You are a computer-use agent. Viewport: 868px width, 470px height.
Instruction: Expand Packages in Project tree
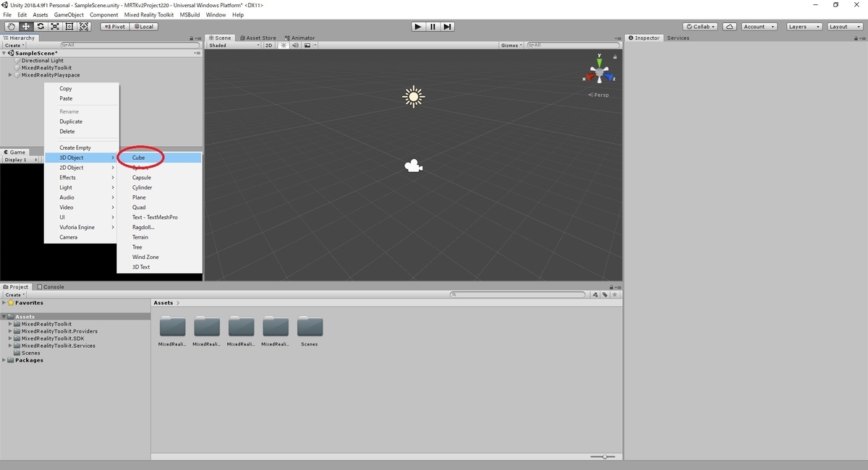[4, 360]
